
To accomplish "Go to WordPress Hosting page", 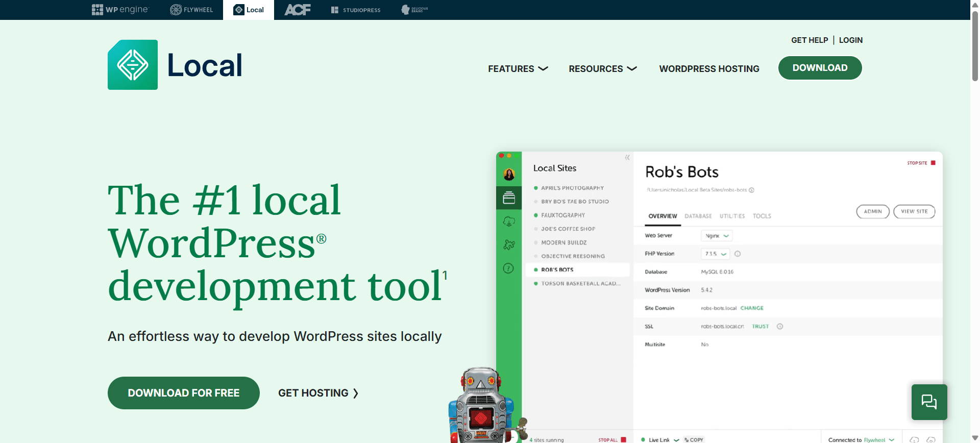I will tap(709, 68).
